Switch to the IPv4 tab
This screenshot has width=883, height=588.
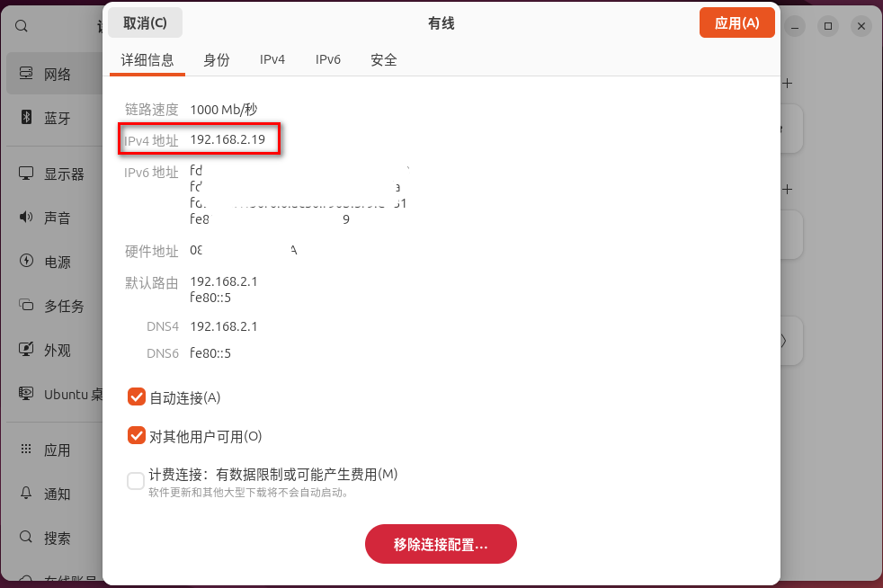(x=272, y=59)
